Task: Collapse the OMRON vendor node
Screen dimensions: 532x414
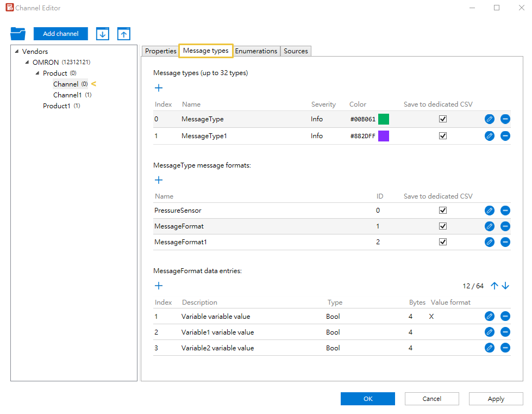Action: [x=27, y=63]
